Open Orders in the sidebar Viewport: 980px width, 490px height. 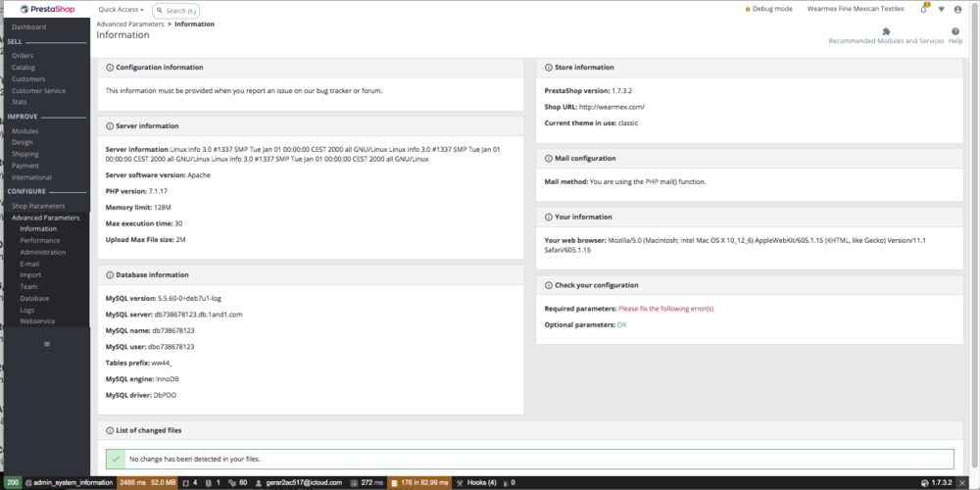coord(23,56)
